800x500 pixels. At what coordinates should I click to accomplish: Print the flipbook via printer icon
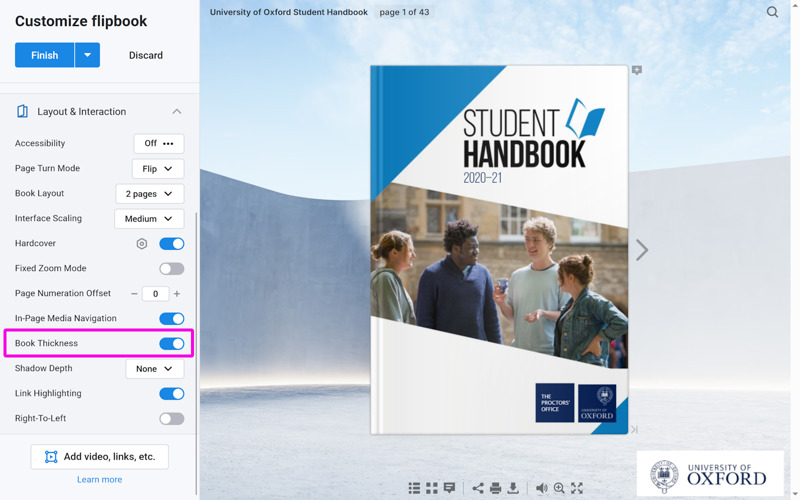click(495, 488)
